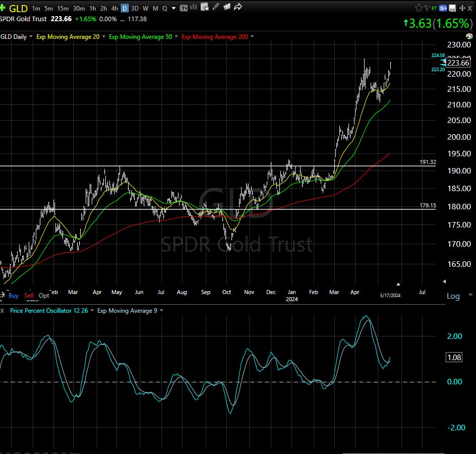This screenshot has height=454, width=476.
Task: Open the dropdown arrow beside Log
Action: click(x=470, y=295)
